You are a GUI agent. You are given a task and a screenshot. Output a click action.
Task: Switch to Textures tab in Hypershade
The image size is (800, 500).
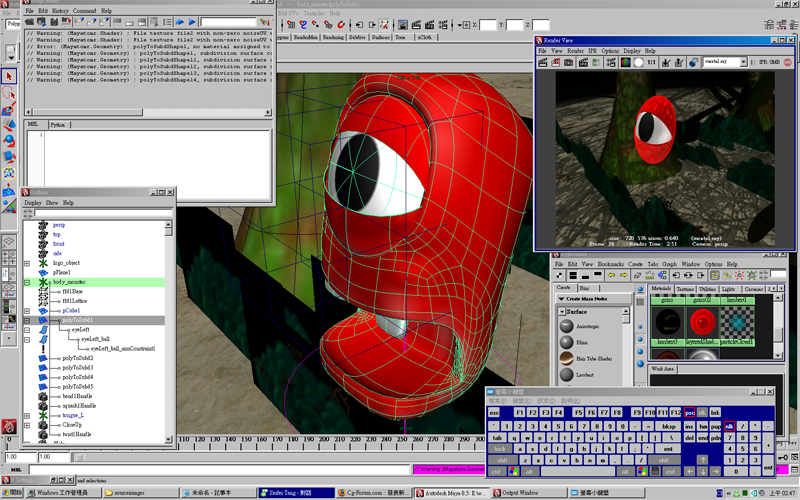(x=685, y=289)
